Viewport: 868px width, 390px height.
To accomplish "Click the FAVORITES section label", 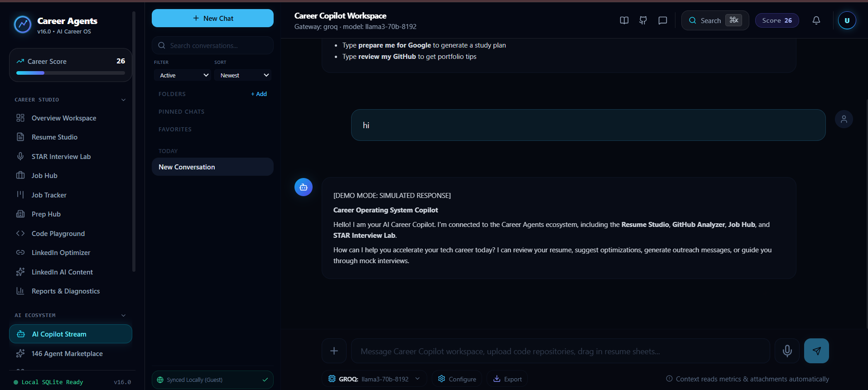I will (x=175, y=129).
